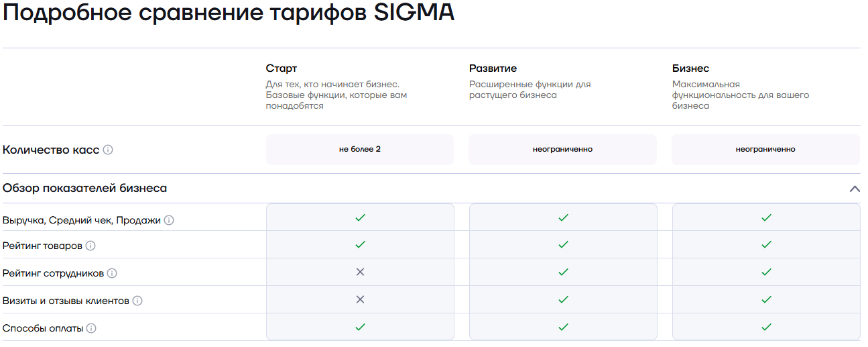This screenshot has width=868, height=347.
Task: Click Развитие checkmark for Рейтинг сотрудников
Action: coord(563,272)
